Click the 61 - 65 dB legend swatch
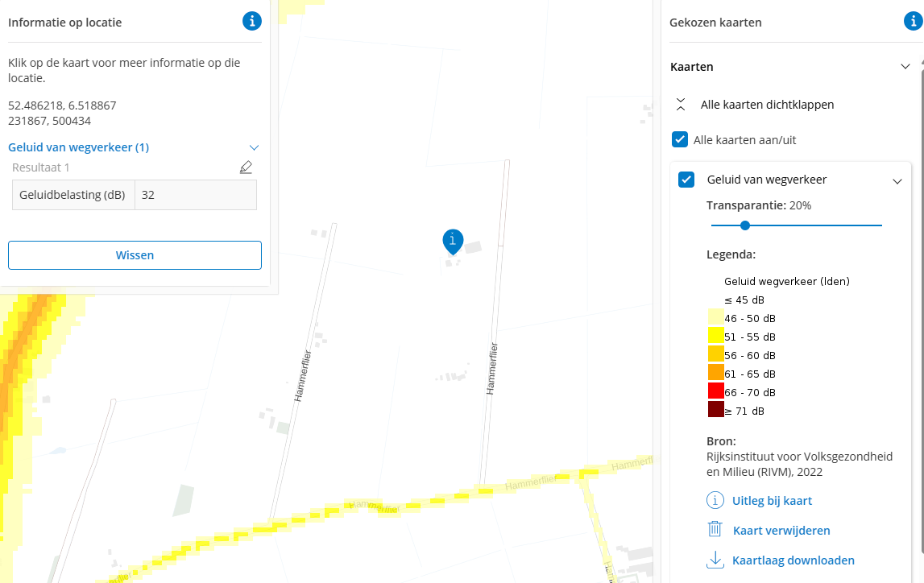 click(715, 372)
